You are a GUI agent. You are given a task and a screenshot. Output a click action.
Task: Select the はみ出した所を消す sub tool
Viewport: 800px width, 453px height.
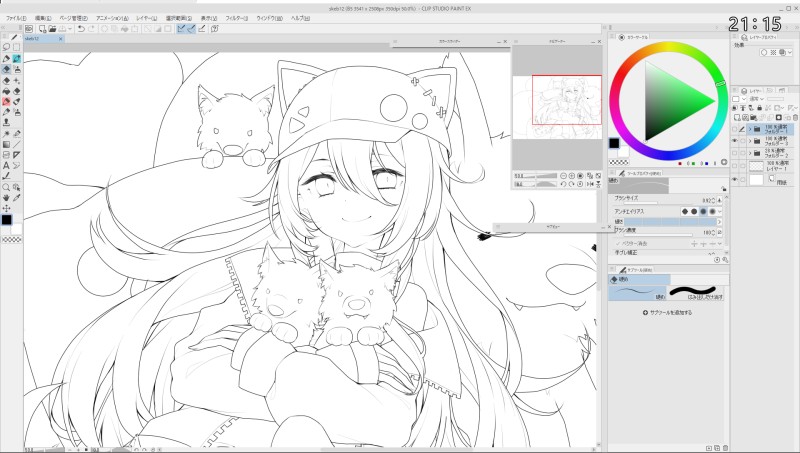(x=696, y=293)
